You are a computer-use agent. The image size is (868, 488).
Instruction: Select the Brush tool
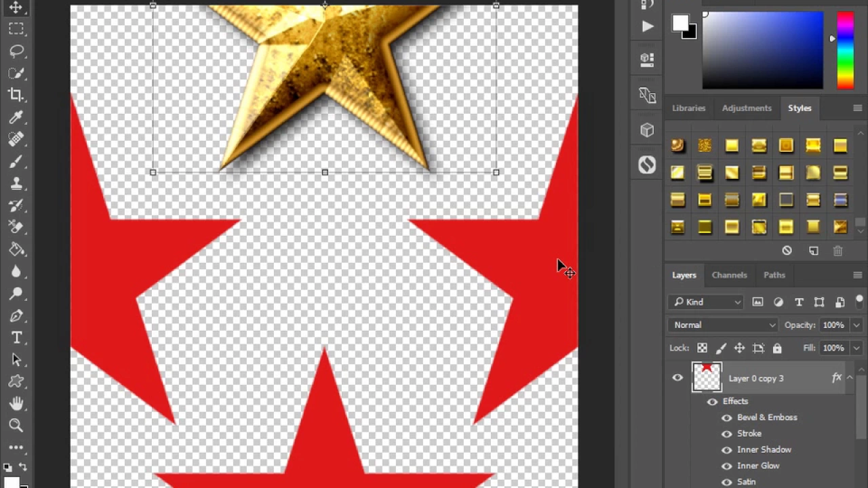16,161
